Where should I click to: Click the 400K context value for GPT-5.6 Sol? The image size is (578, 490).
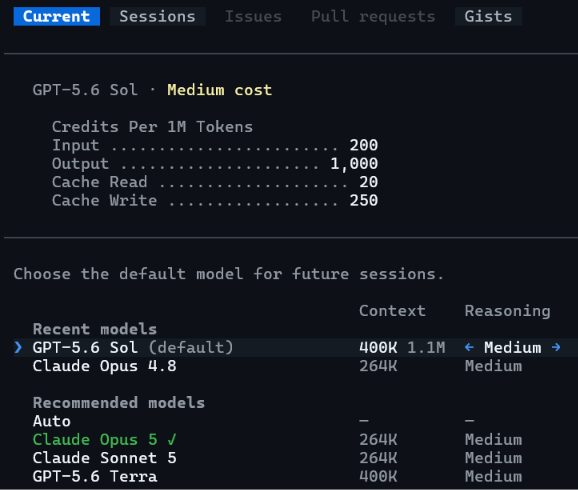378,347
